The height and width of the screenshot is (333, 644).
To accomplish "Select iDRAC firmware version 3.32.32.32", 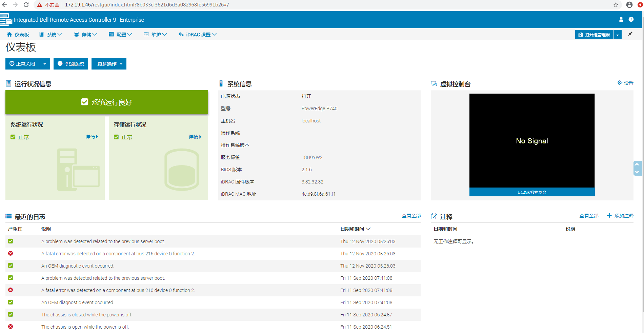I will coord(313,182).
